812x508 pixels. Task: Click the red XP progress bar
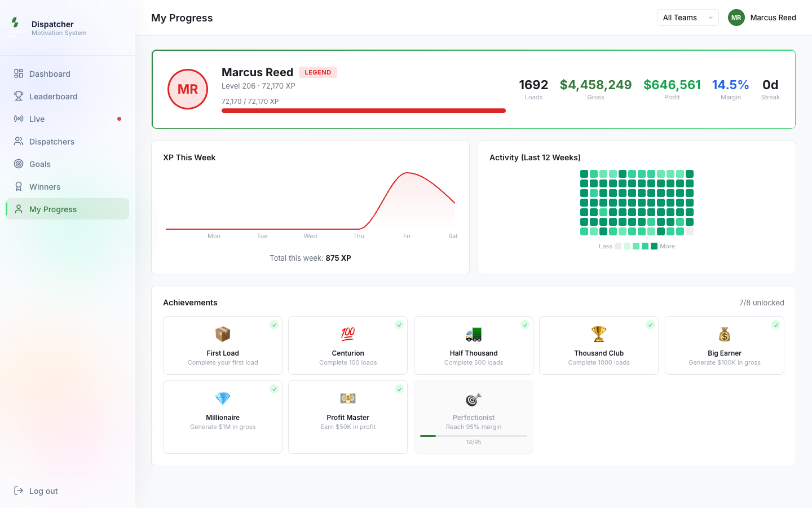point(364,111)
